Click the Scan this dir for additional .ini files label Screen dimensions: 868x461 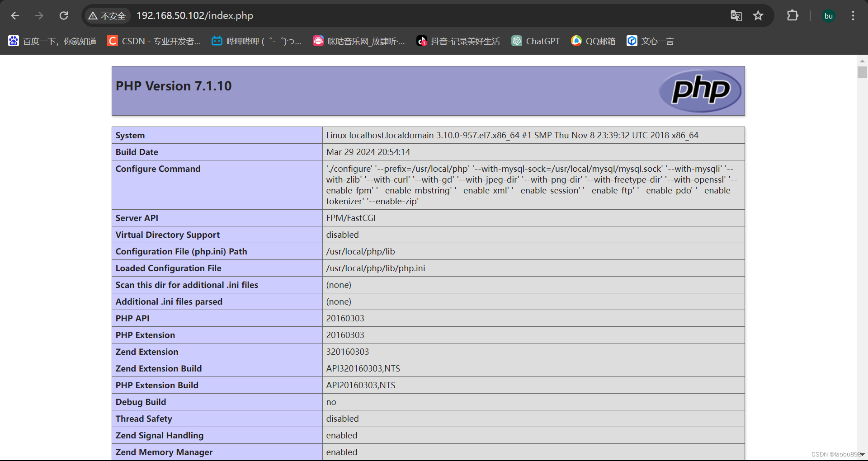pyautogui.click(x=187, y=285)
